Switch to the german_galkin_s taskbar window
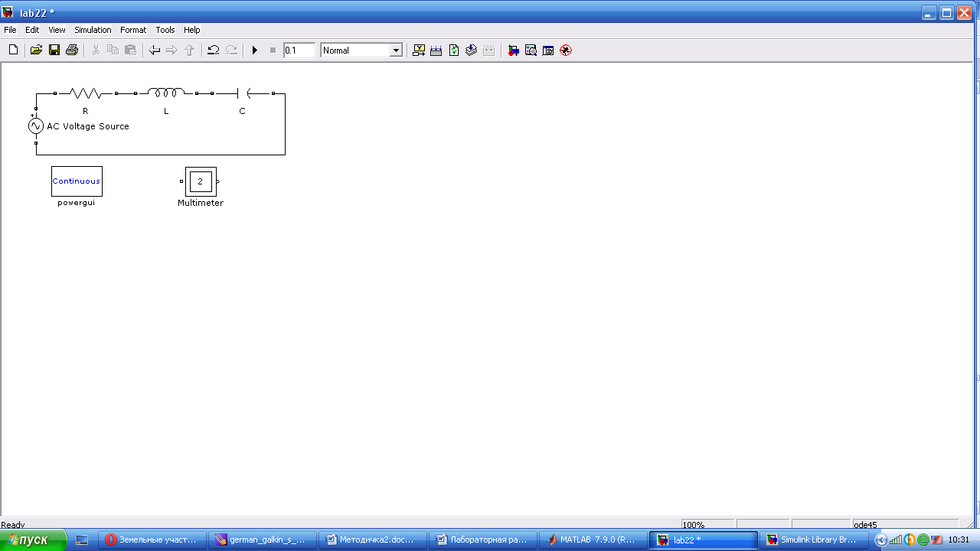Screen dimensions: 980x551 (263, 540)
